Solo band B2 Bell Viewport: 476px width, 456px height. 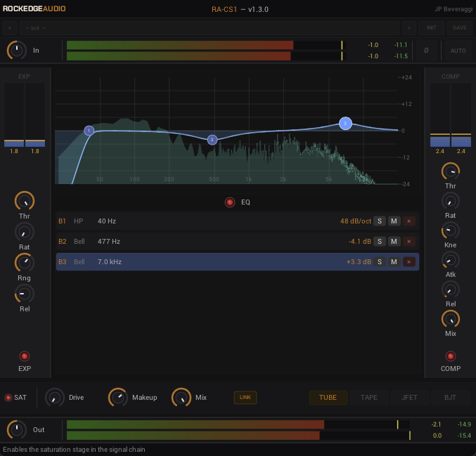380,242
